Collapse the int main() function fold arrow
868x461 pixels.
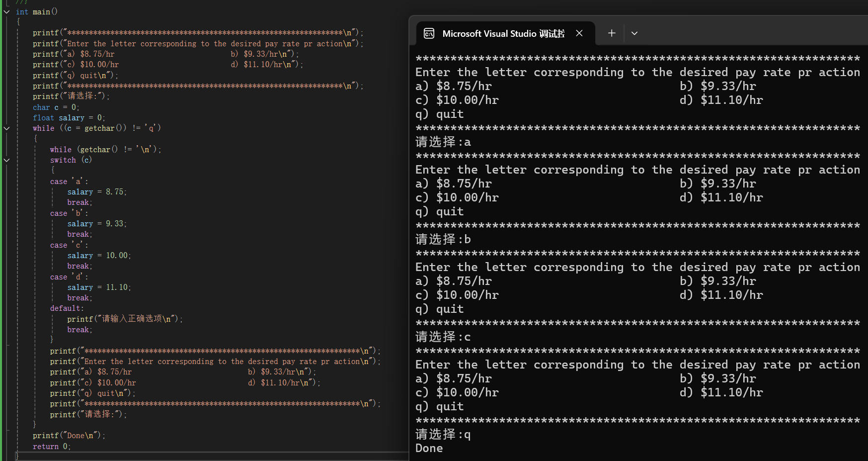tap(6, 12)
